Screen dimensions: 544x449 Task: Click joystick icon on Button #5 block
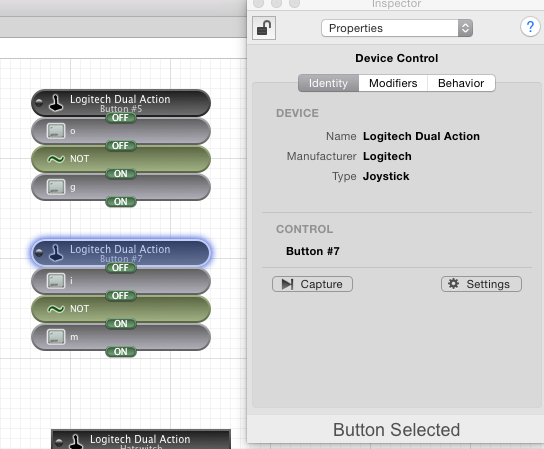click(56, 103)
